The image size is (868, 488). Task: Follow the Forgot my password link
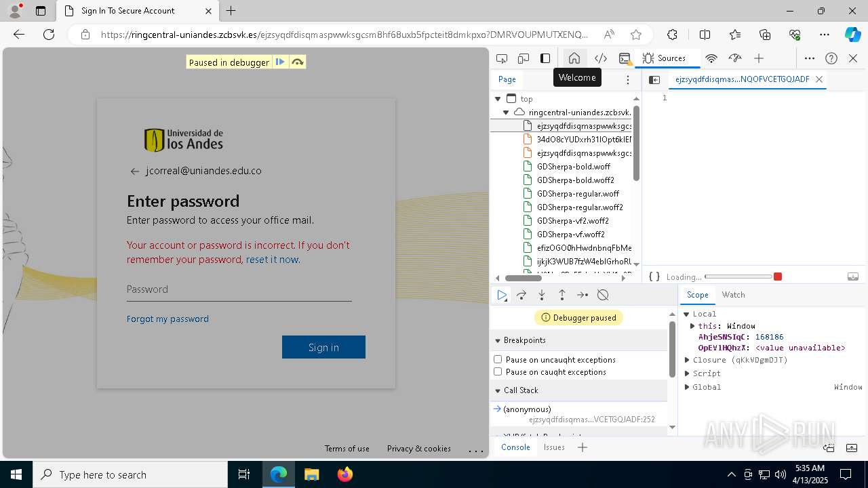coord(167,319)
